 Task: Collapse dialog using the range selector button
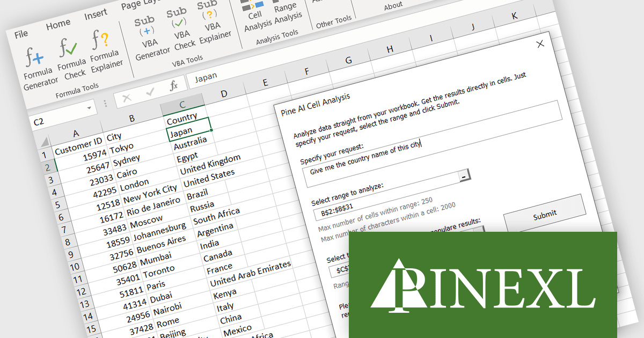[x=464, y=175]
